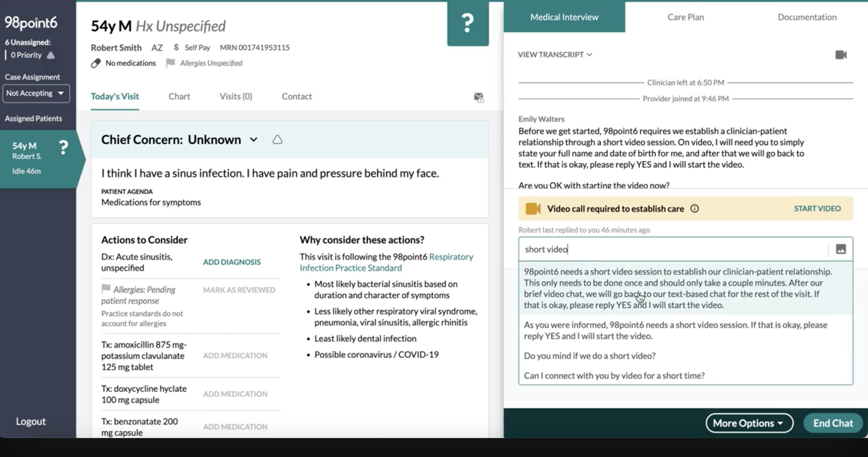
Task: Click 'Provider joined at 9:46 PM' entry
Action: 686,98
